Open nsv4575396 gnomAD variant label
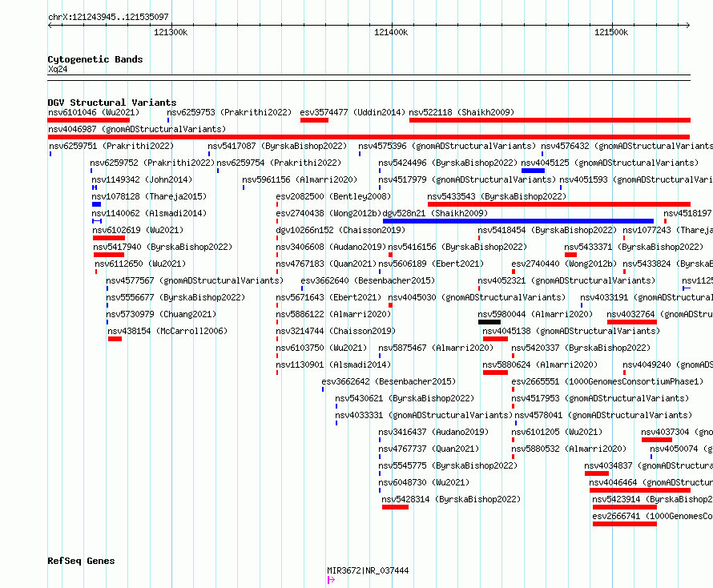The height and width of the screenshot is (588, 713). pyautogui.click(x=447, y=146)
